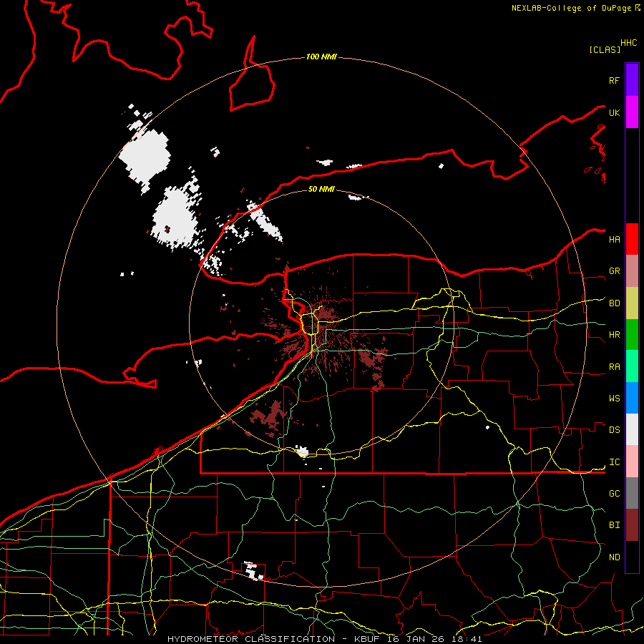
Task: Click the WS legend label
Action: pos(614,399)
